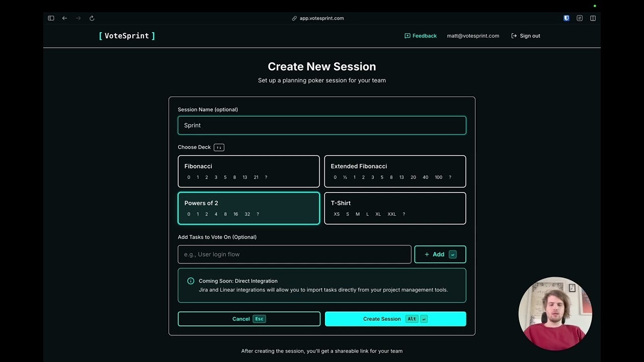The height and width of the screenshot is (362, 644).
Task: Open the VoteSprint logo link
Action: [x=127, y=36]
